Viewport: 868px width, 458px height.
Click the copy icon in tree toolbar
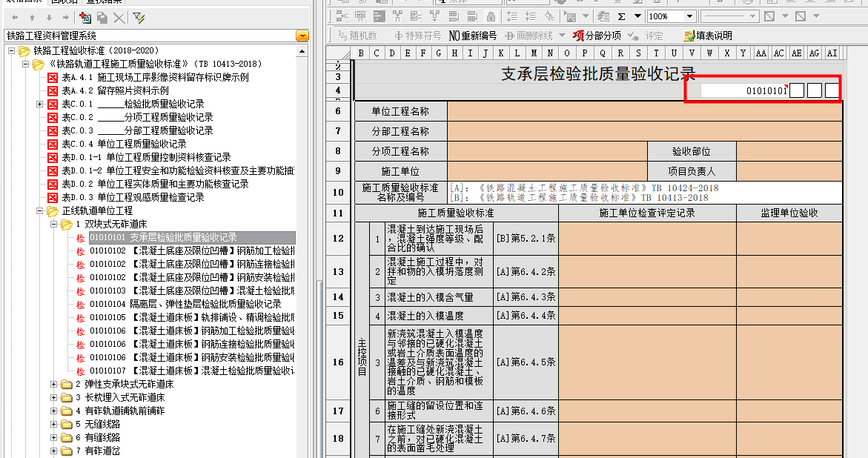tap(102, 18)
